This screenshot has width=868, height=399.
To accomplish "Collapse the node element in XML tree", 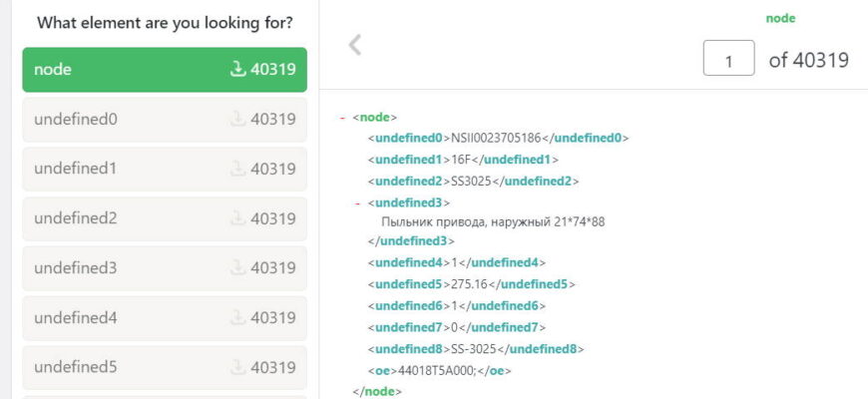I will (342, 118).
